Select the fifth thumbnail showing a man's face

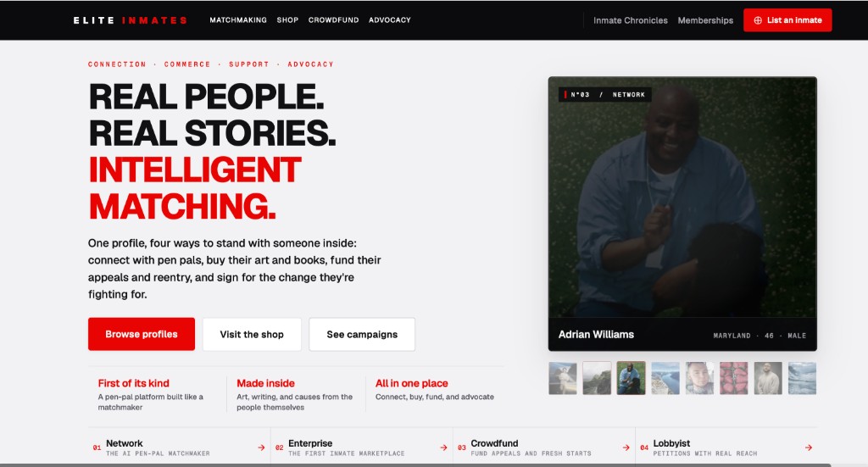click(699, 378)
